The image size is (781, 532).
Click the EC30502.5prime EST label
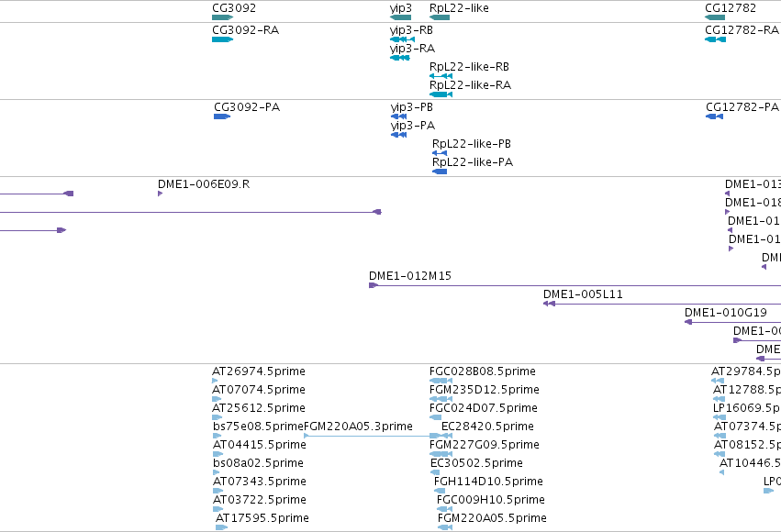coord(476,463)
